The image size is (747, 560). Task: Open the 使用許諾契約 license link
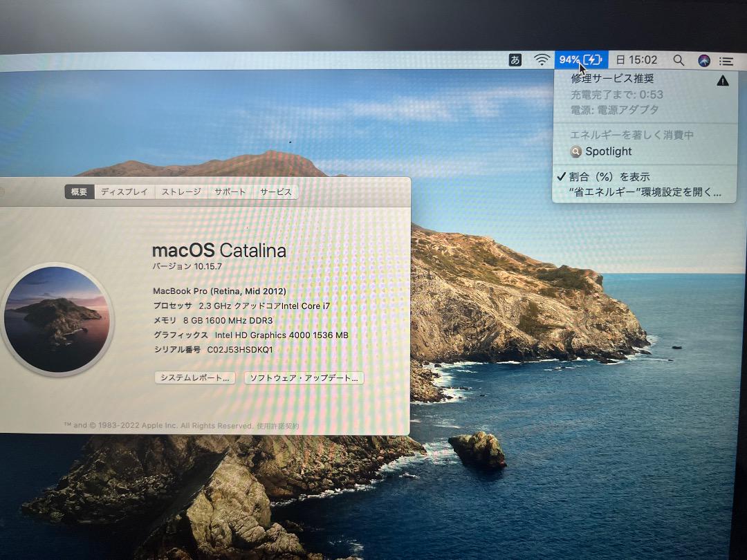point(278,426)
